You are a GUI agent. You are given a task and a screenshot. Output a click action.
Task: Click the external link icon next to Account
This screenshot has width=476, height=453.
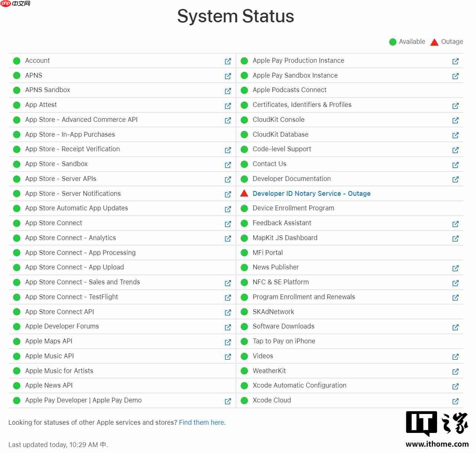tap(228, 61)
